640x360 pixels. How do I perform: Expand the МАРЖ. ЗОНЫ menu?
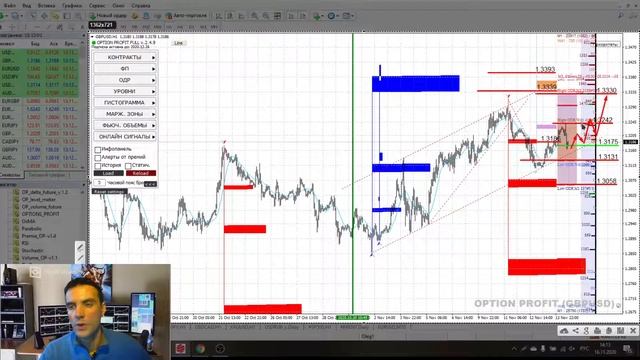[125, 114]
